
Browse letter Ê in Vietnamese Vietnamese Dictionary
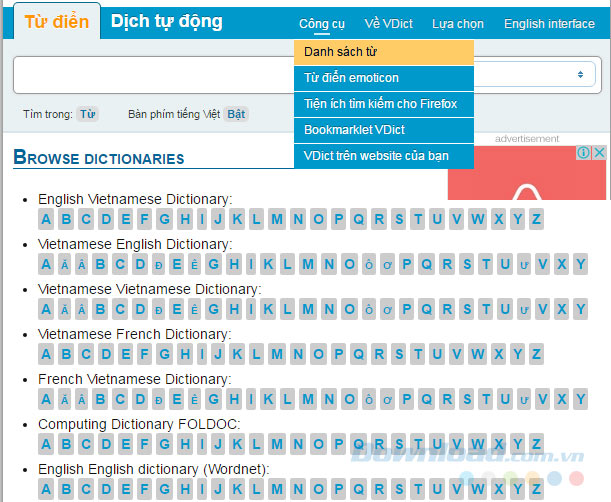pos(194,309)
